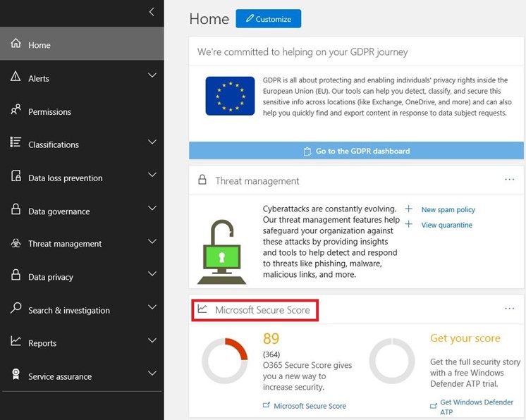Open more options for Threat management card
Screen dimensions: 526x420
509,179
